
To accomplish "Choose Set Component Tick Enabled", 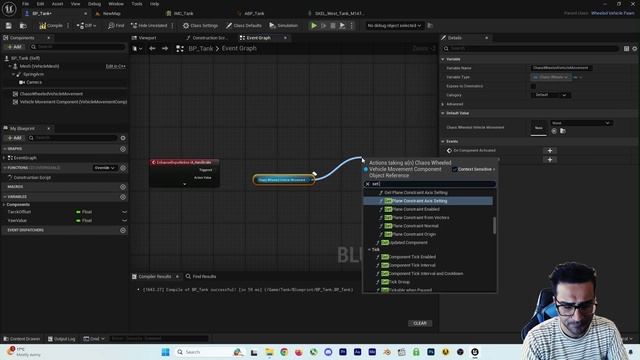I will click(x=408, y=257).
